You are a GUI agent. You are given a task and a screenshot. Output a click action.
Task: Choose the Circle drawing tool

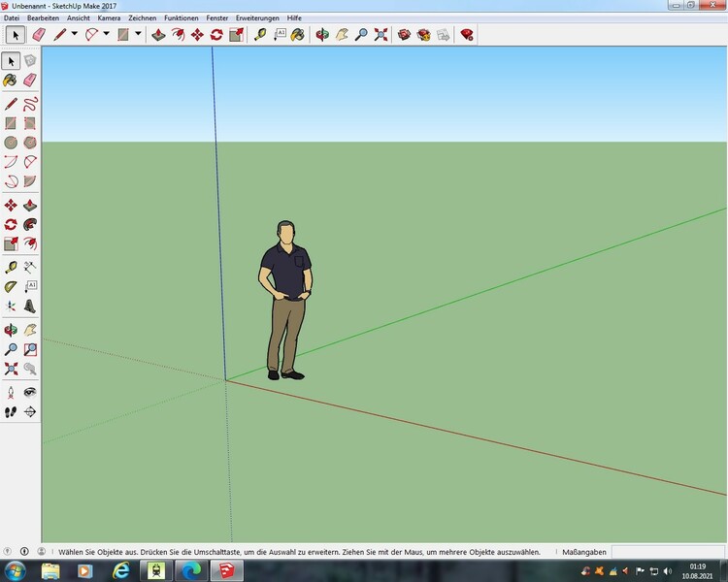(x=10, y=143)
